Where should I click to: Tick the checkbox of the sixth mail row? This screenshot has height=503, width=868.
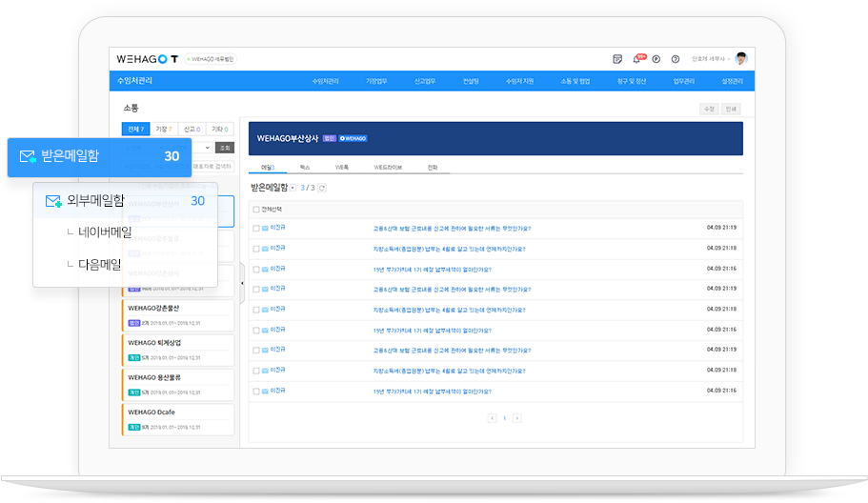tap(255, 330)
